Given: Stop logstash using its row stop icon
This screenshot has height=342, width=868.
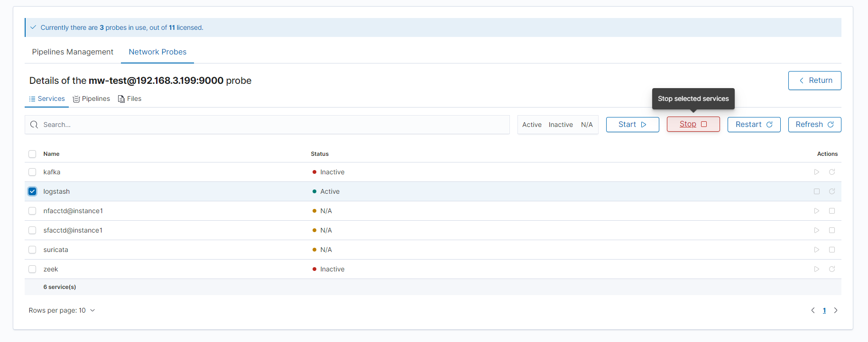Looking at the screenshot, I should pos(816,191).
